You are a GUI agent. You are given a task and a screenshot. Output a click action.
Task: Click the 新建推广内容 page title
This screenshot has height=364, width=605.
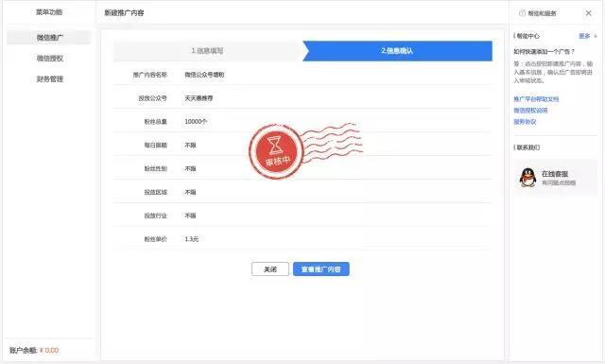(x=124, y=12)
